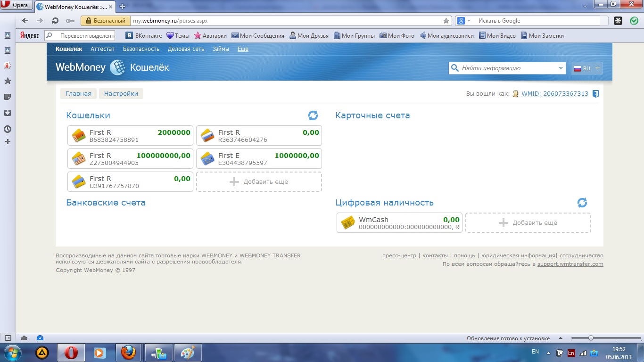
Task: Click the Opera Link cloud icon
Action: (x=24, y=338)
